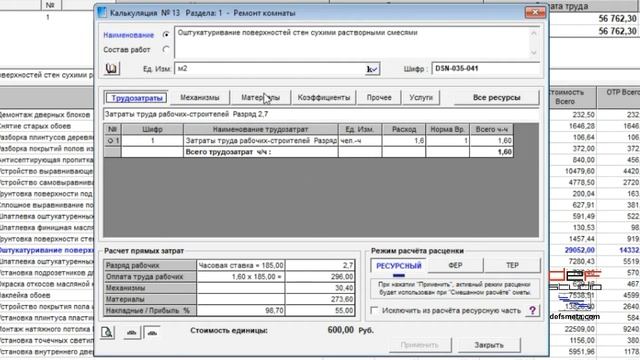Image resolution: width=640 pixels, height=360 pixels.
Task: Click in the Шифр field DSN-035-041
Action: click(x=485, y=69)
